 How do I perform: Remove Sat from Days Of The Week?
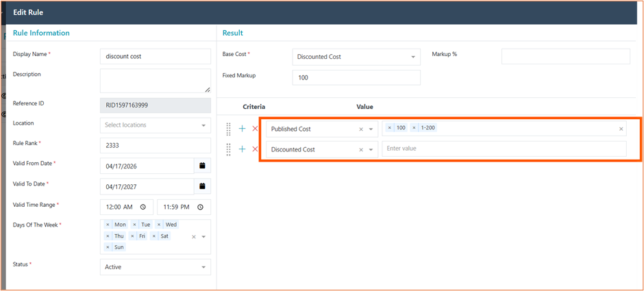(x=153, y=236)
